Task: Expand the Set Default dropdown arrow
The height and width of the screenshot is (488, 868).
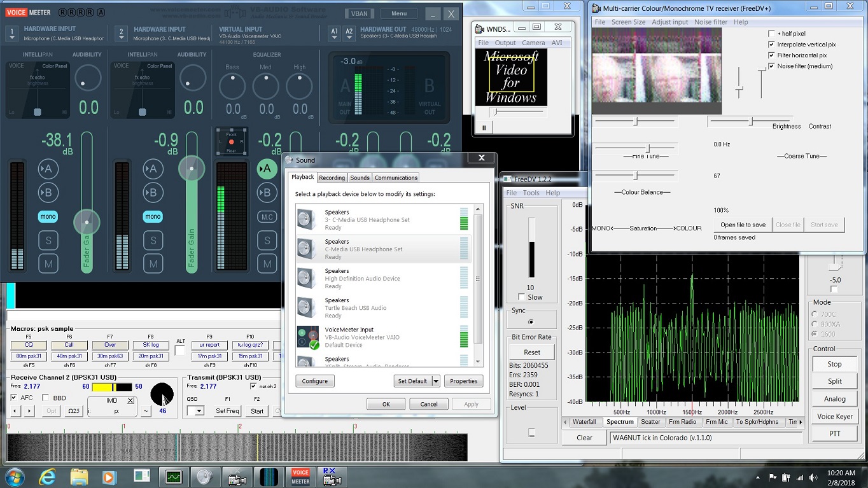Action: tap(436, 381)
